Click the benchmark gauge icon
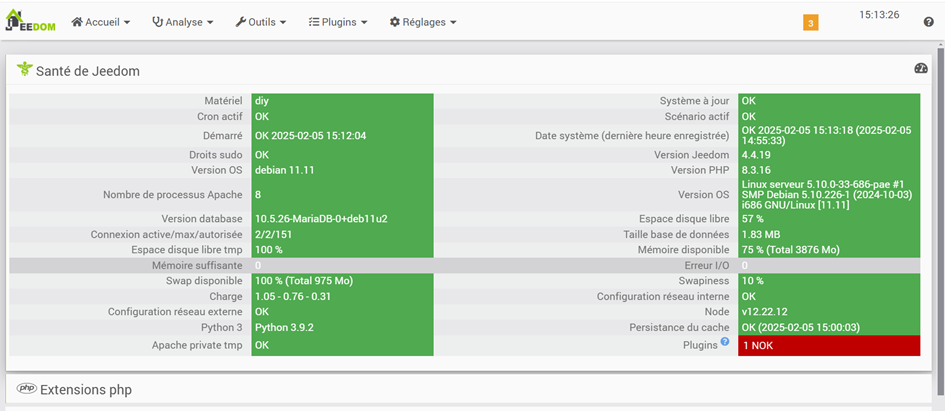945x411 pixels. coord(921,68)
